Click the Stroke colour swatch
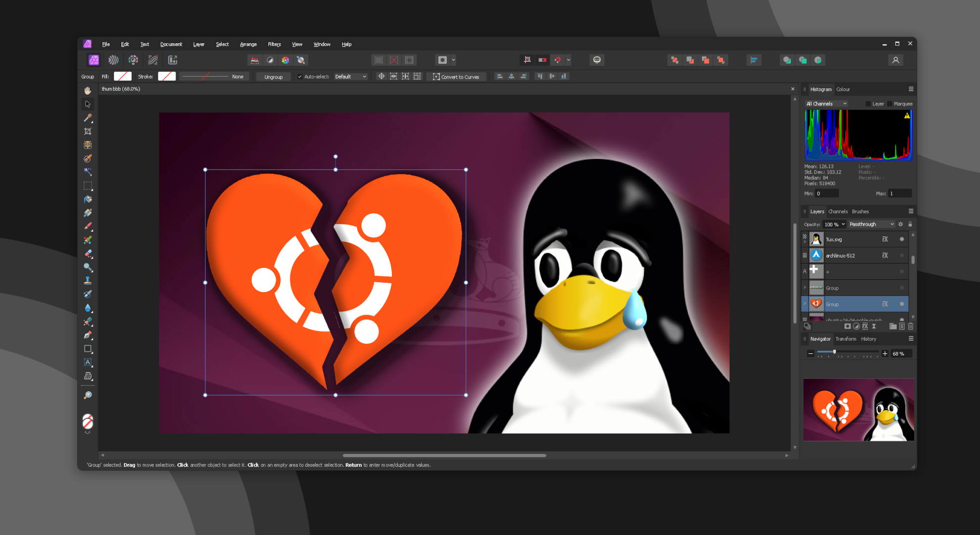 pos(167,76)
